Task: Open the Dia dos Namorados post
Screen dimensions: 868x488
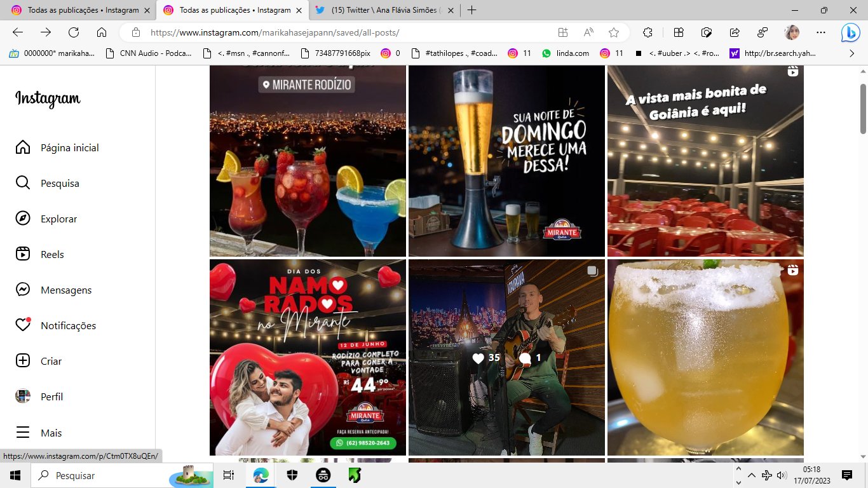Action: tap(308, 357)
